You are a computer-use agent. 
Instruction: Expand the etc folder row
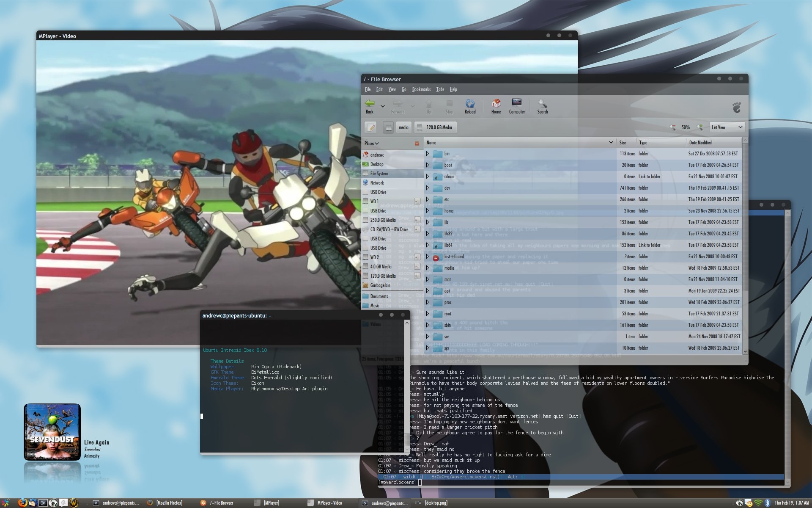(x=428, y=199)
